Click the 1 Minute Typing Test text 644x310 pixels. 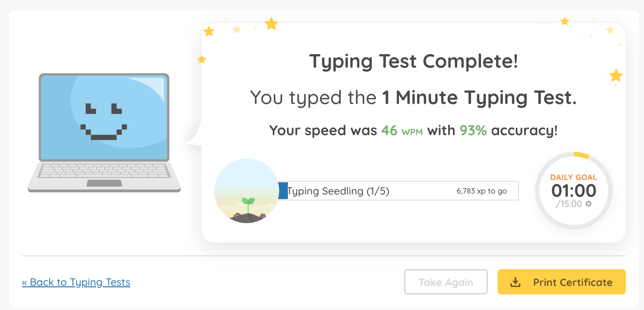tap(479, 98)
